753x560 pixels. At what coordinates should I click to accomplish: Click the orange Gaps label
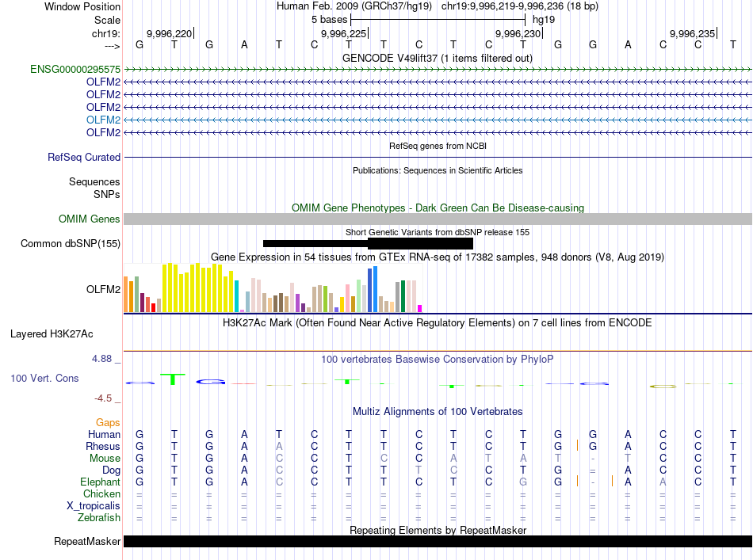coord(108,422)
